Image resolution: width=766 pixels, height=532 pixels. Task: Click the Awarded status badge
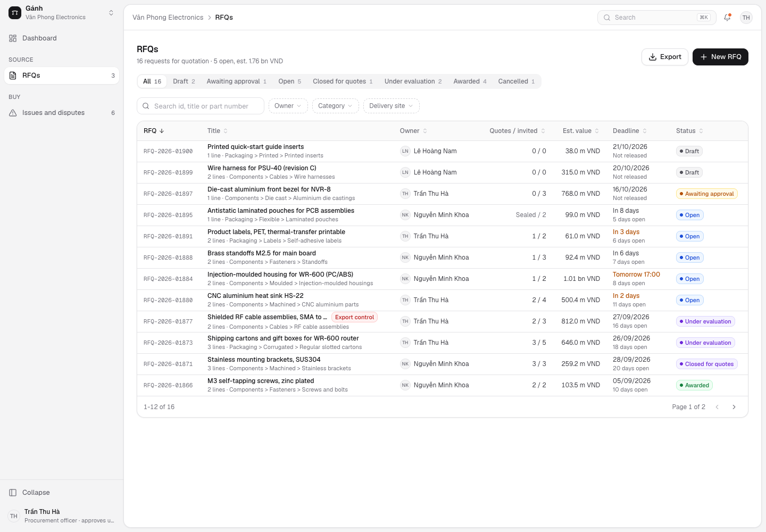(694, 385)
